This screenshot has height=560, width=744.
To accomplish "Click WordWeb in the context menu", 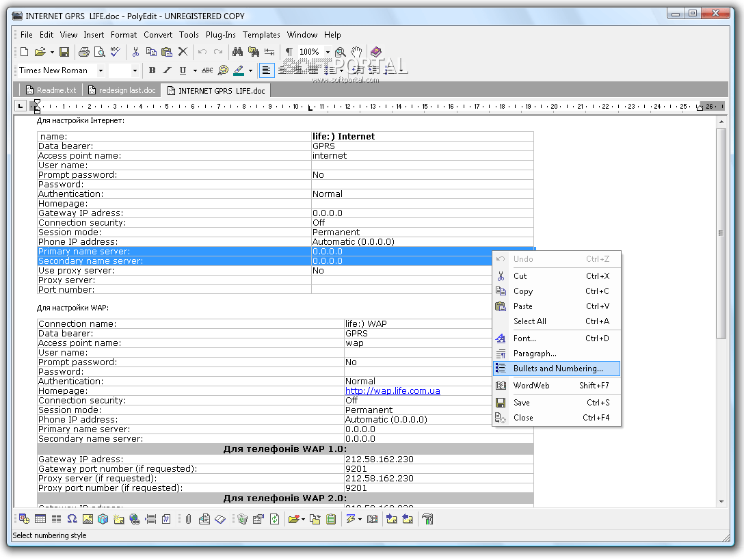I will 557,386.
